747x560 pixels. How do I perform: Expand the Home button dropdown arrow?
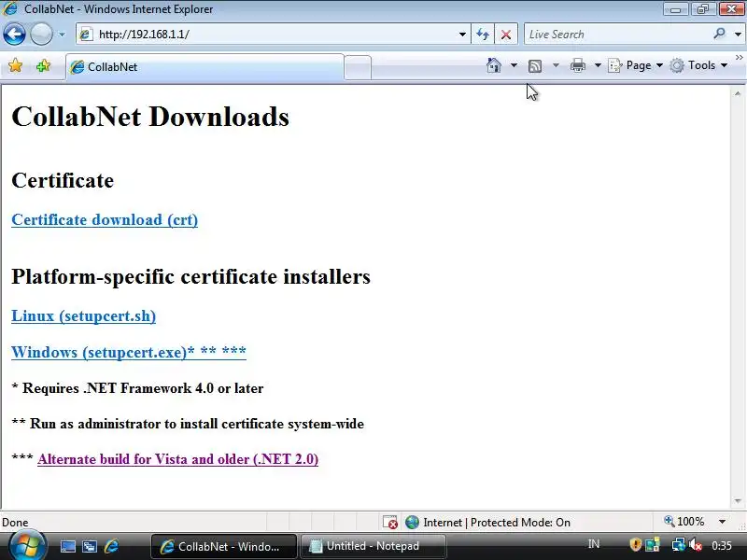[x=514, y=65]
